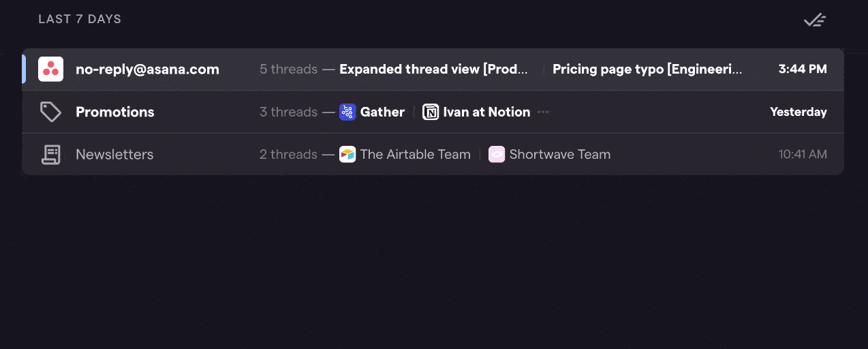Click the Asana logo icon
Viewport: 868px width, 349px height.
tap(50, 69)
